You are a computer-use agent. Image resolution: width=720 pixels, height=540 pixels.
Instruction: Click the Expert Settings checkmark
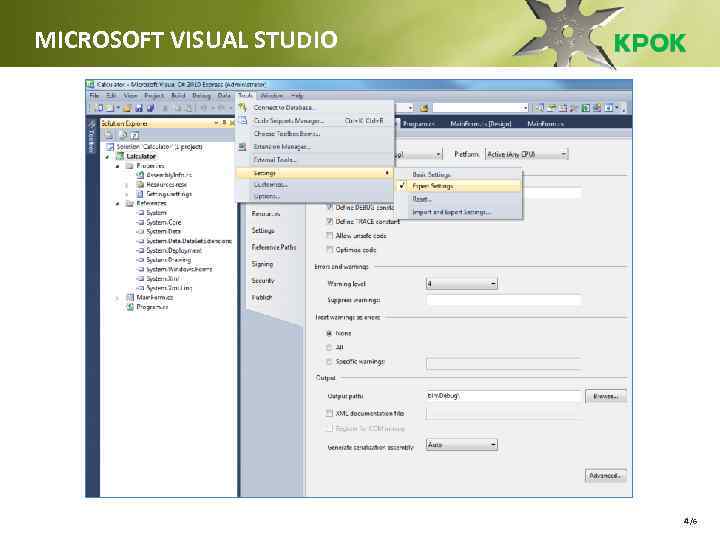[402, 186]
